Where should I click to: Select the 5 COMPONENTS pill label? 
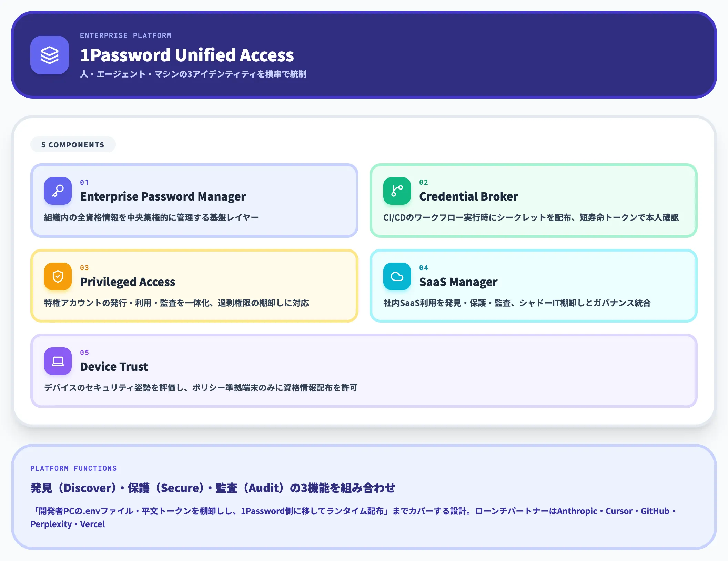(x=73, y=145)
